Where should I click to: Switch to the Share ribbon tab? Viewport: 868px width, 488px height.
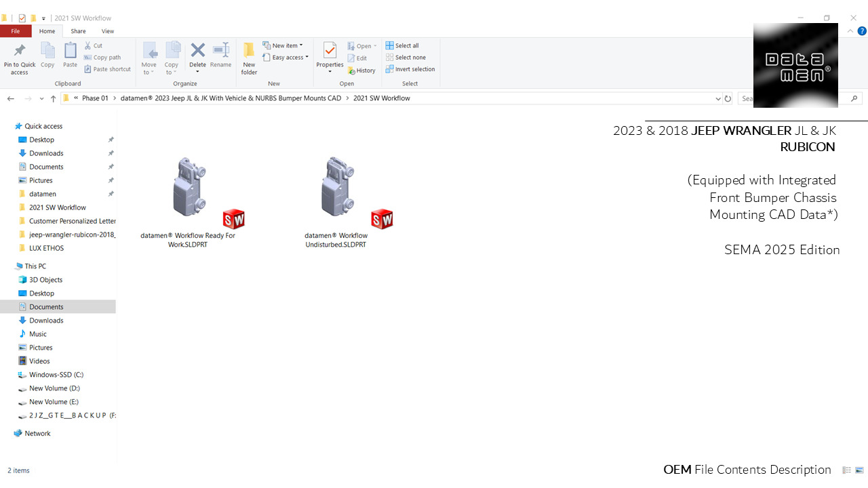[x=78, y=31]
